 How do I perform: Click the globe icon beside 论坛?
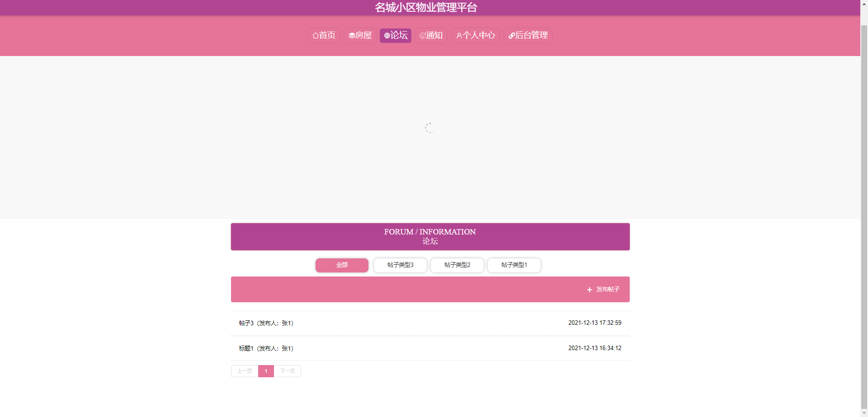387,36
